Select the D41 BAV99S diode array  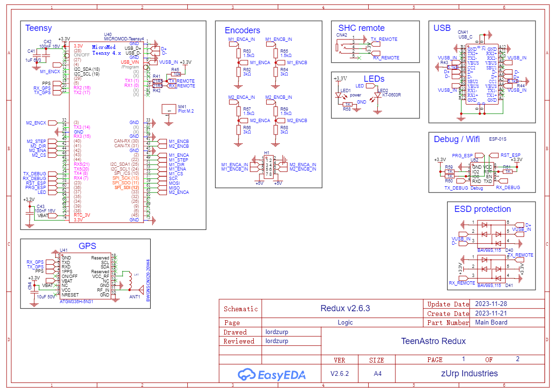pos(491,268)
